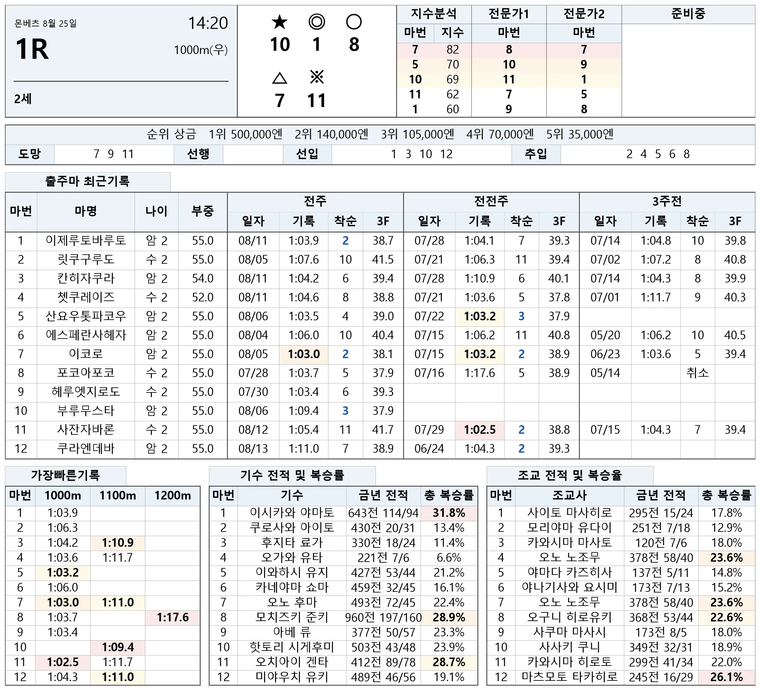Click the 1000m(우) distance label
Image resolution: width=760 pixels, height=700 pixels.
click(201, 50)
